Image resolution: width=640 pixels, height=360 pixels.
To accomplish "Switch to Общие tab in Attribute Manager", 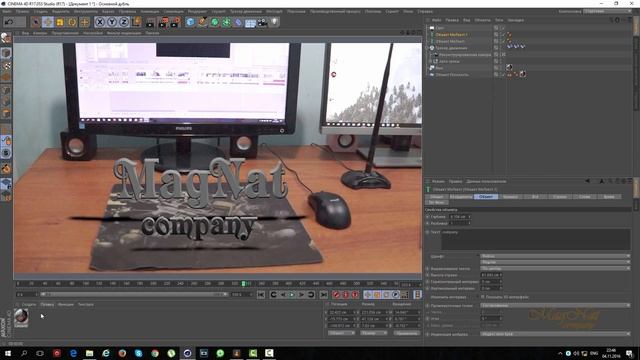I will click(x=436, y=197).
